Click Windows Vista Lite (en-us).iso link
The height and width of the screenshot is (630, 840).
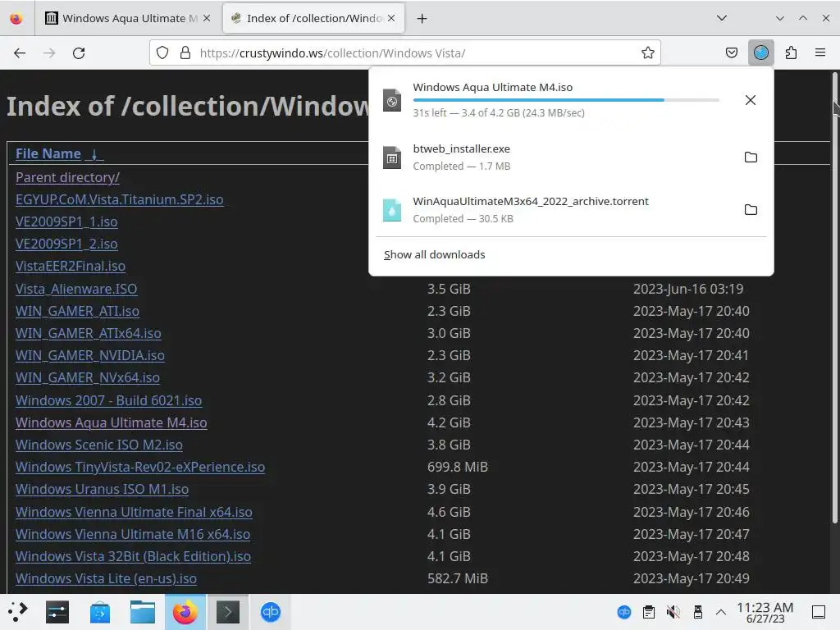[106, 578]
